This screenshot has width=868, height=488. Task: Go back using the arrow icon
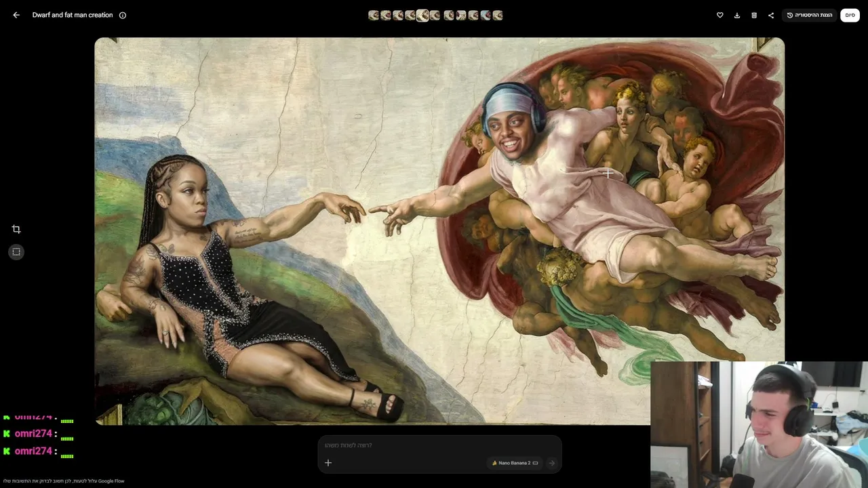click(16, 15)
